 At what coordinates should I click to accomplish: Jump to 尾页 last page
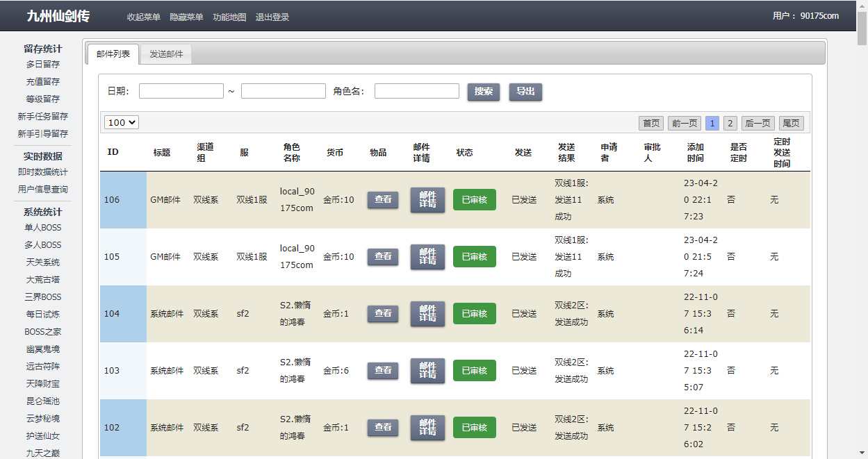791,123
